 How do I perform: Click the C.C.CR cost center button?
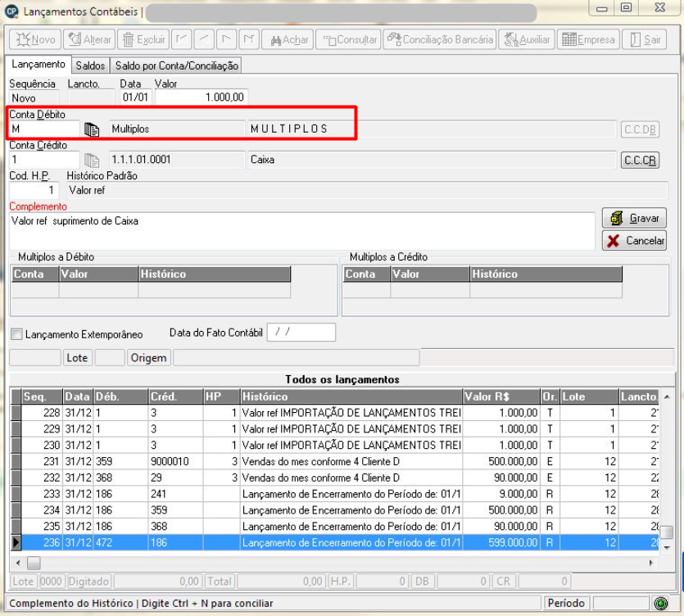[640, 160]
